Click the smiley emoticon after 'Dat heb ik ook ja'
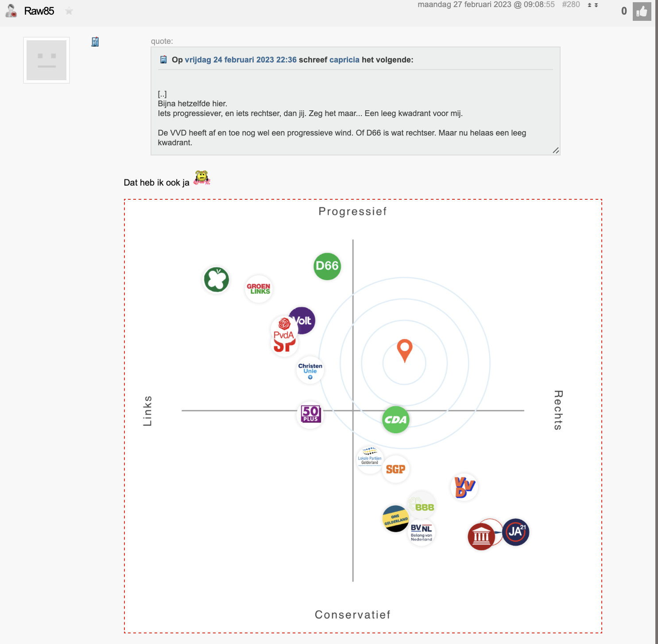This screenshot has height=644, width=658. point(202,178)
